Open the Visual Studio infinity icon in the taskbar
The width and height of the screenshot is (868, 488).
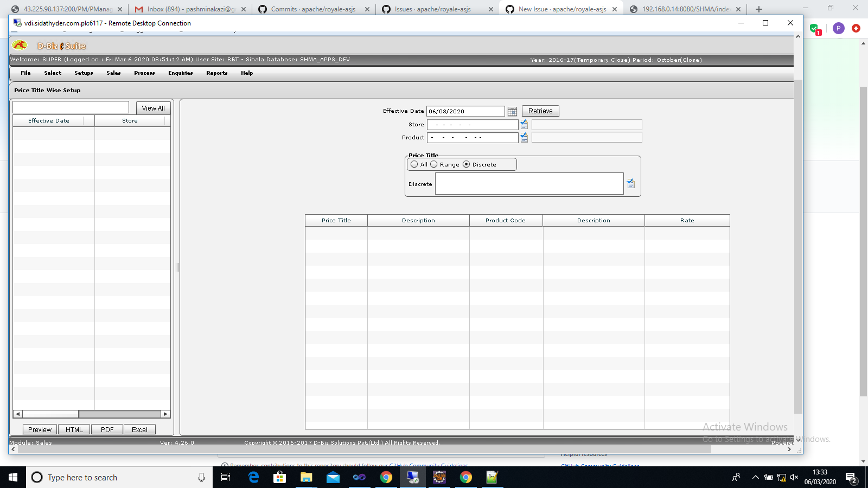(359, 477)
